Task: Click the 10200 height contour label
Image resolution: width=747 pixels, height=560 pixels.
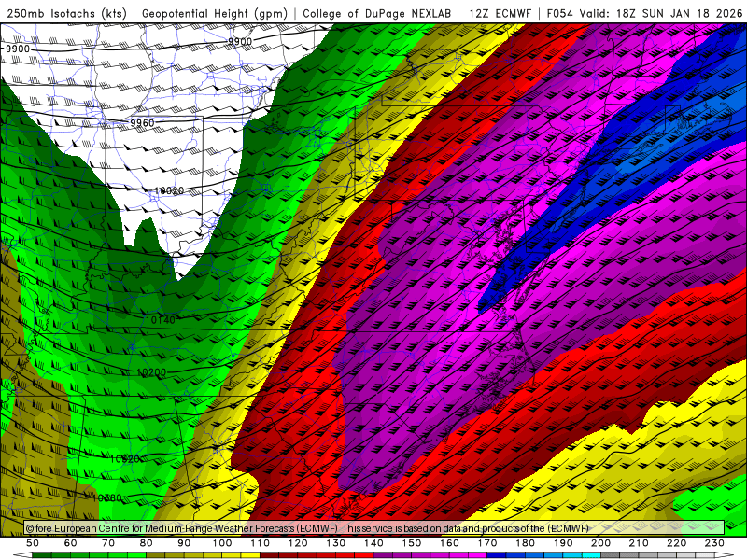Action: click(x=151, y=372)
